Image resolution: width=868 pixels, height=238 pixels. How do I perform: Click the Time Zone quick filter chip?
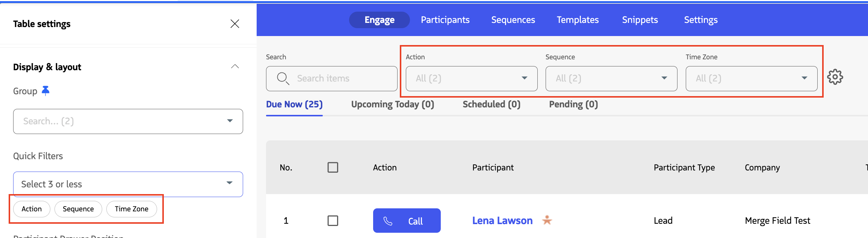coord(132,209)
